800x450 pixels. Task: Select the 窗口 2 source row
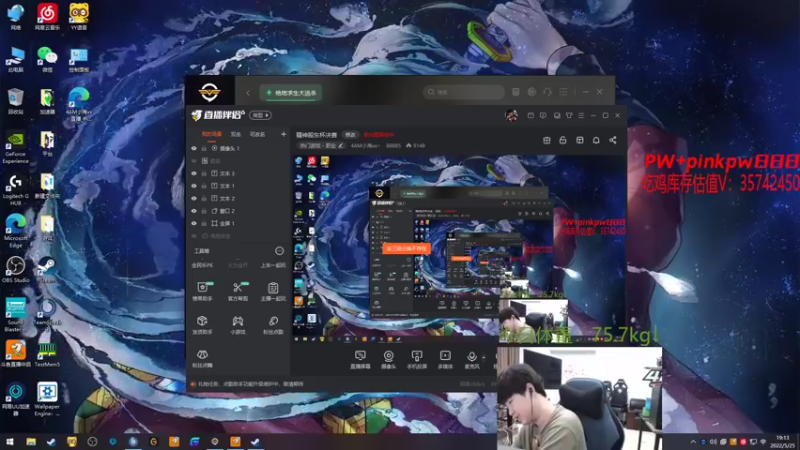pyautogui.click(x=239, y=211)
